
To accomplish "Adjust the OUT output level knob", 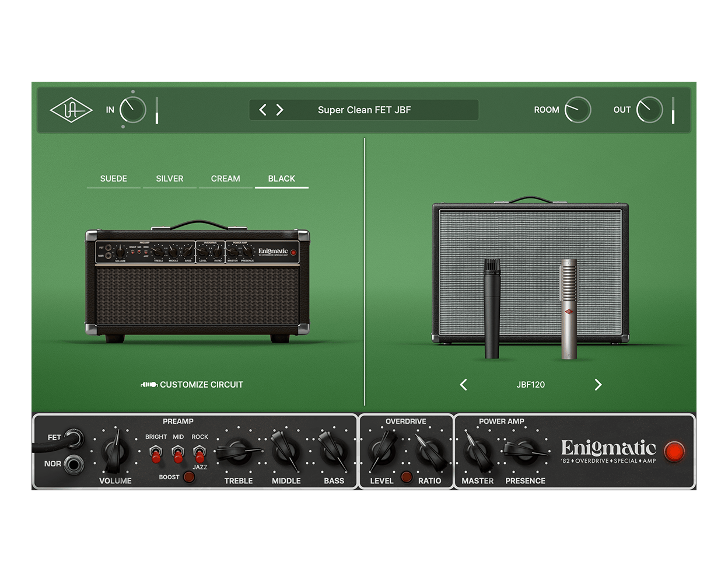I will coord(649,110).
